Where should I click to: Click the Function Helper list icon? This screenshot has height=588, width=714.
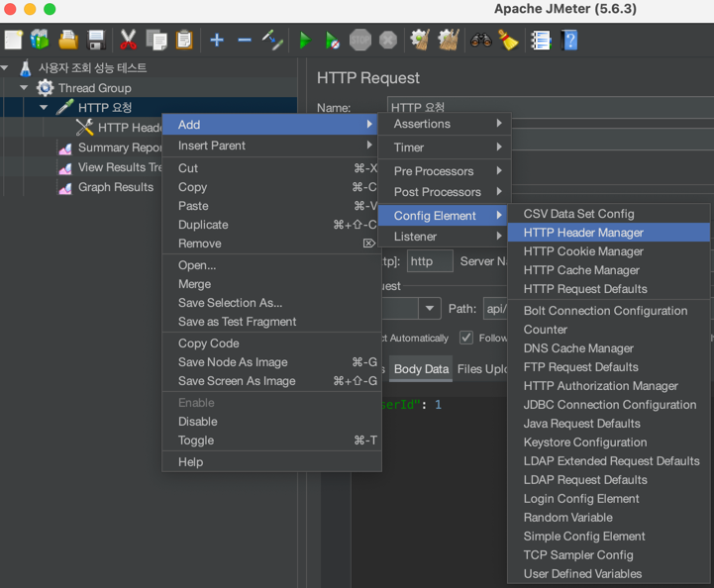click(x=542, y=41)
